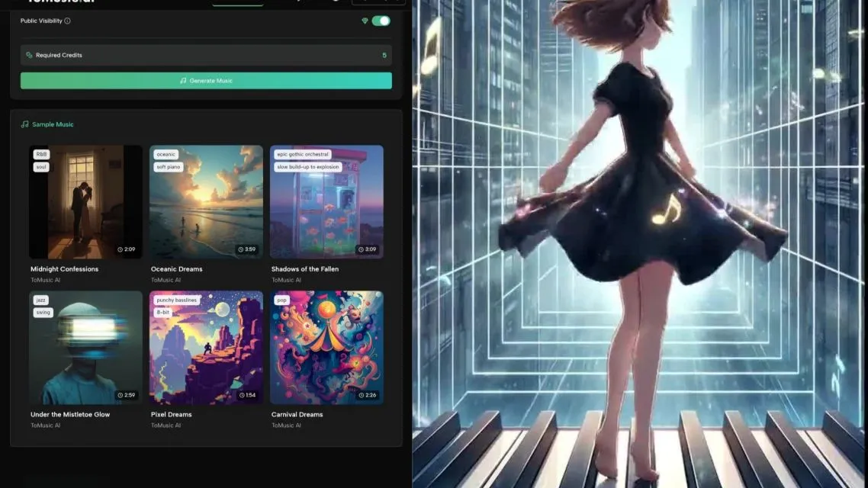
Task: Click the R&B tag on Midnight Confessions
Action: click(41, 154)
